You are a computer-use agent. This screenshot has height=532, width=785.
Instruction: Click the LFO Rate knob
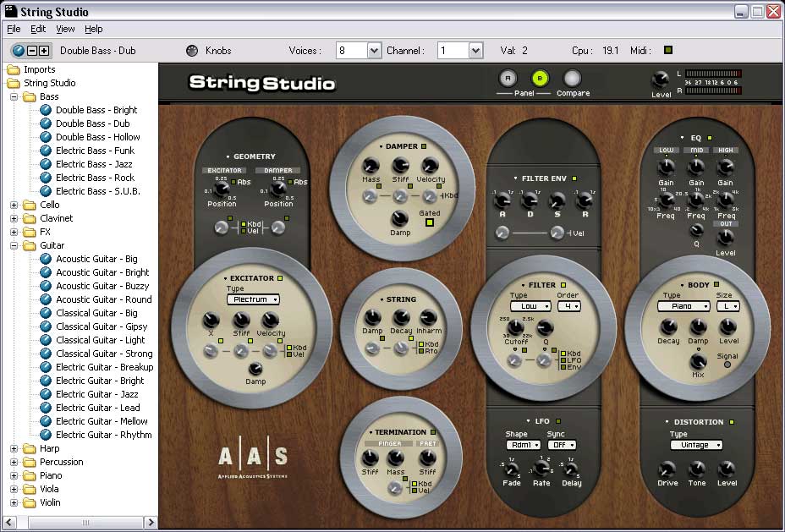(x=541, y=469)
